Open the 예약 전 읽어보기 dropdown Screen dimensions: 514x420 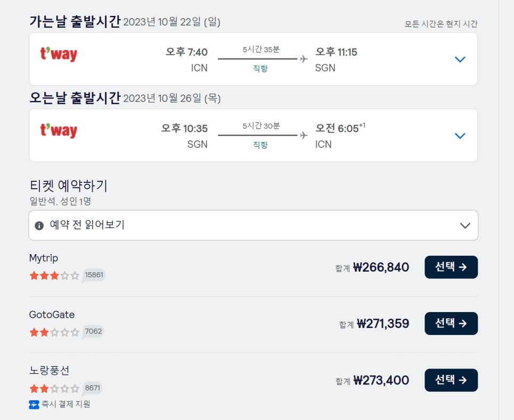[x=253, y=225]
